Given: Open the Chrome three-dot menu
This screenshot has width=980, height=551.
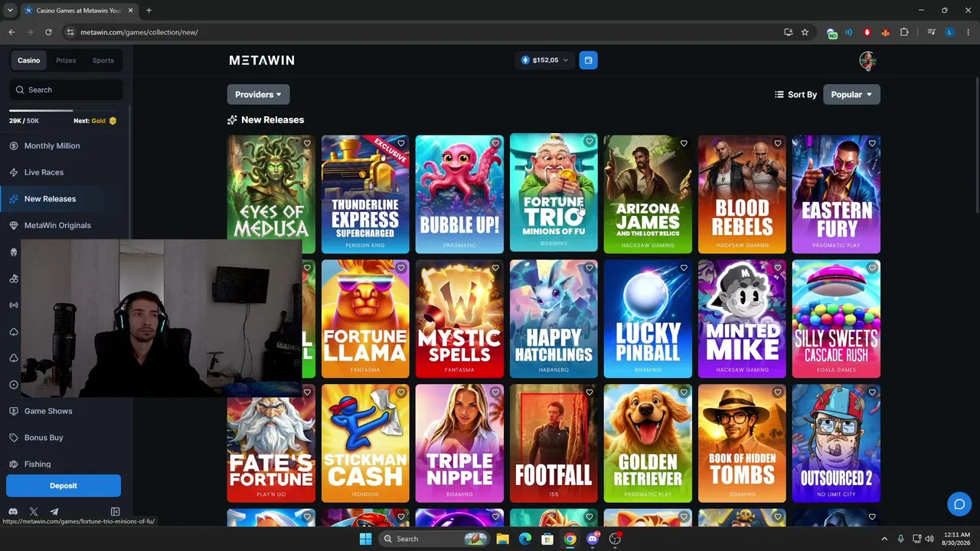Looking at the screenshot, I should pos(969,32).
